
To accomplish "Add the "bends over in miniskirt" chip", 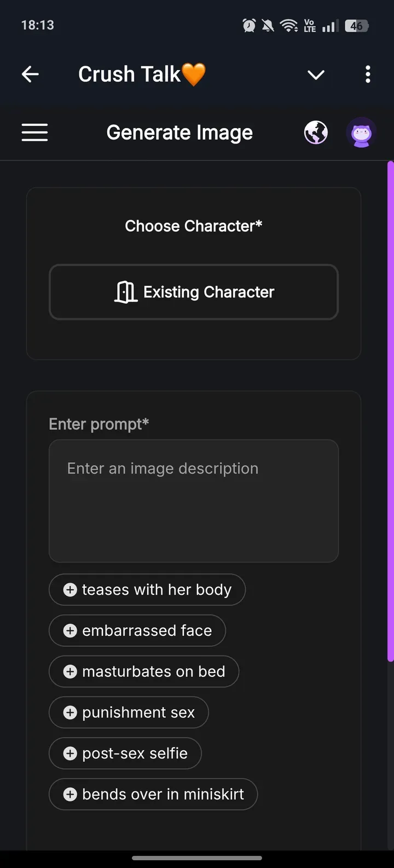I will (x=153, y=795).
